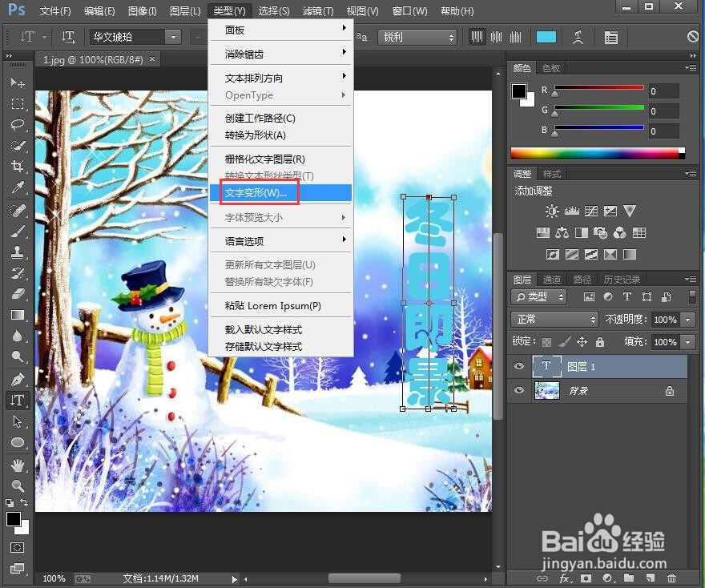
Task: Click 载入默认文字样式
Action: coord(280,329)
